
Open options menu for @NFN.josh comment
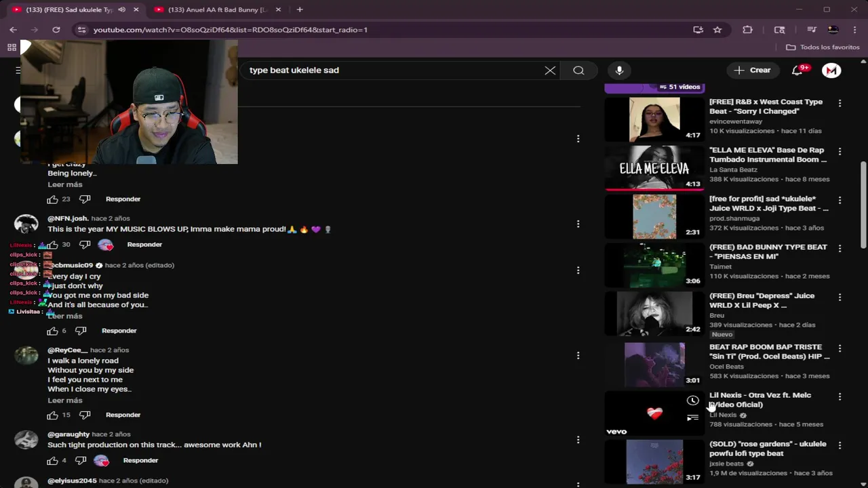point(578,224)
